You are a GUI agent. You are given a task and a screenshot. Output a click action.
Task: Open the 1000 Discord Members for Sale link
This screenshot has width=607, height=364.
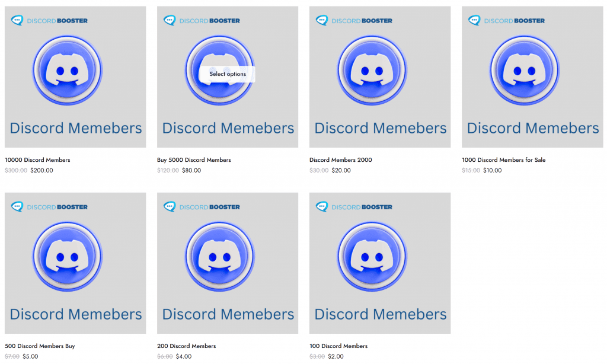(x=504, y=160)
